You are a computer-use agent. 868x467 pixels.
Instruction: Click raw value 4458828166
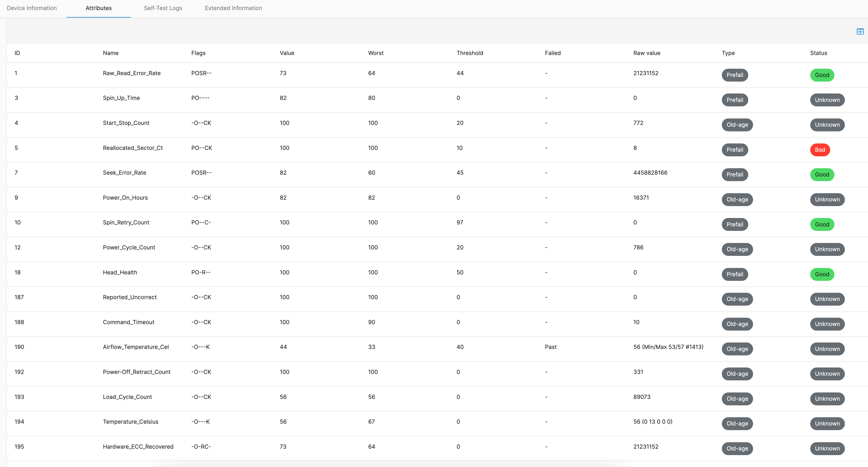pos(650,173)
